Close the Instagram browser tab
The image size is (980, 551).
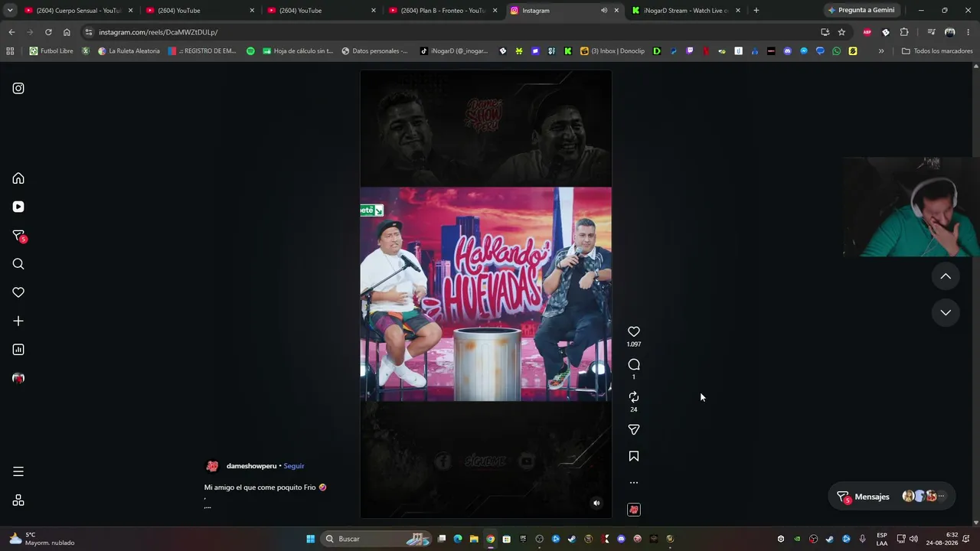click(x=616, y=11)
